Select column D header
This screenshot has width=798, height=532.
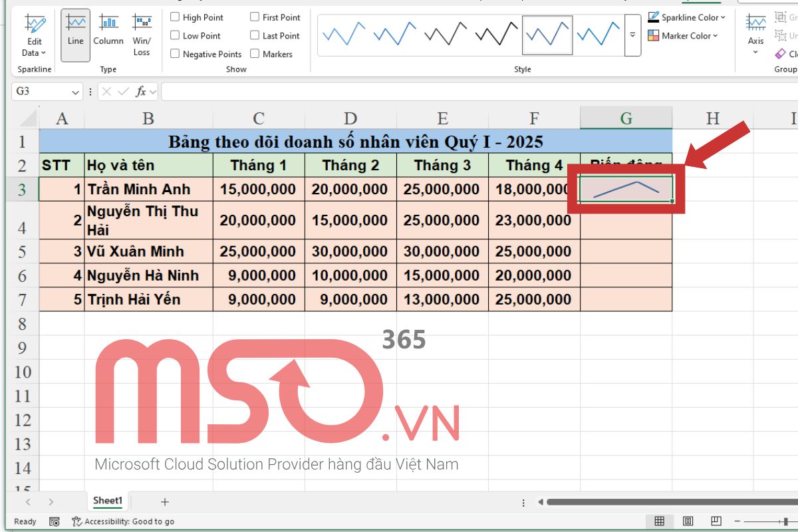350,118
